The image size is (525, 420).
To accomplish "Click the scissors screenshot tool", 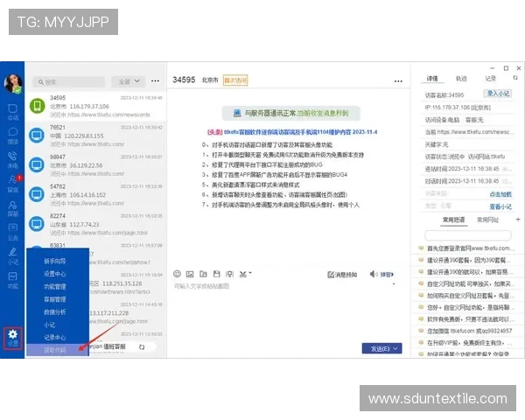I will pyautogui.click(x=243, y=274).
